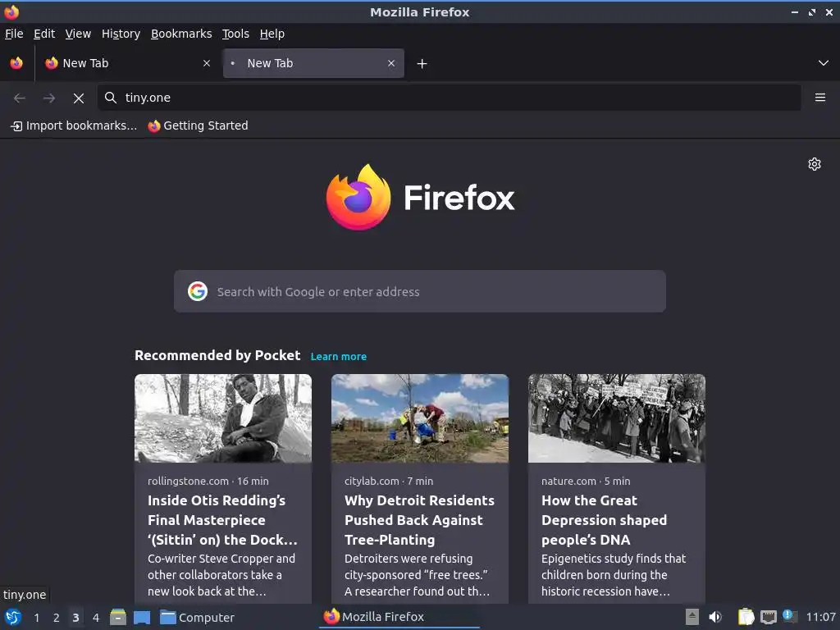Click the show desktop icon in taskbar
The height and width of the screenshot is (630, 840).
[142, 618]
